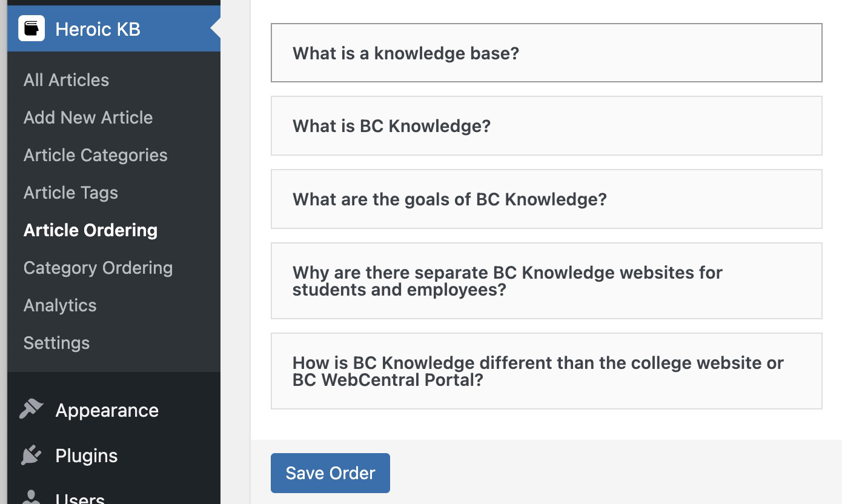
Task: Open Article Categories
Action: coord(95,155)
